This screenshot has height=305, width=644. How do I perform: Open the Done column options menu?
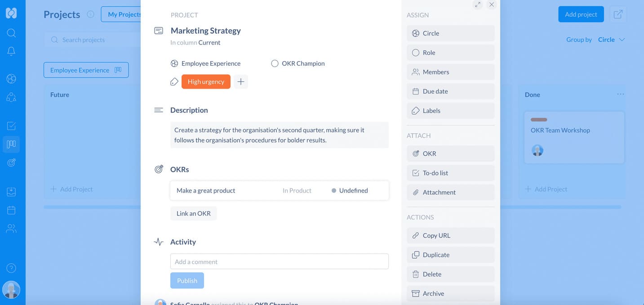coord(620,94)
